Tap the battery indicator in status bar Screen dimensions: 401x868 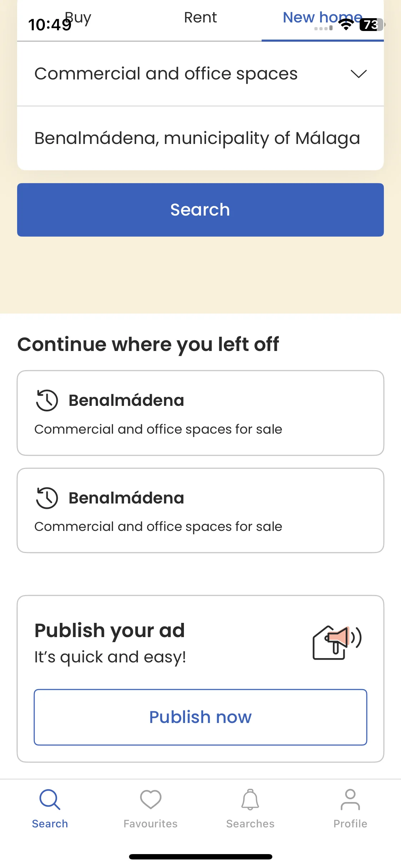[372, 25]
